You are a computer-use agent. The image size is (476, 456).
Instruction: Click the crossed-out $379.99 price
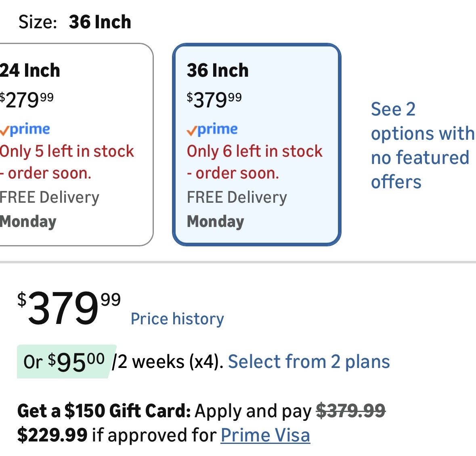pyautogui.click(x=350, y=411)
